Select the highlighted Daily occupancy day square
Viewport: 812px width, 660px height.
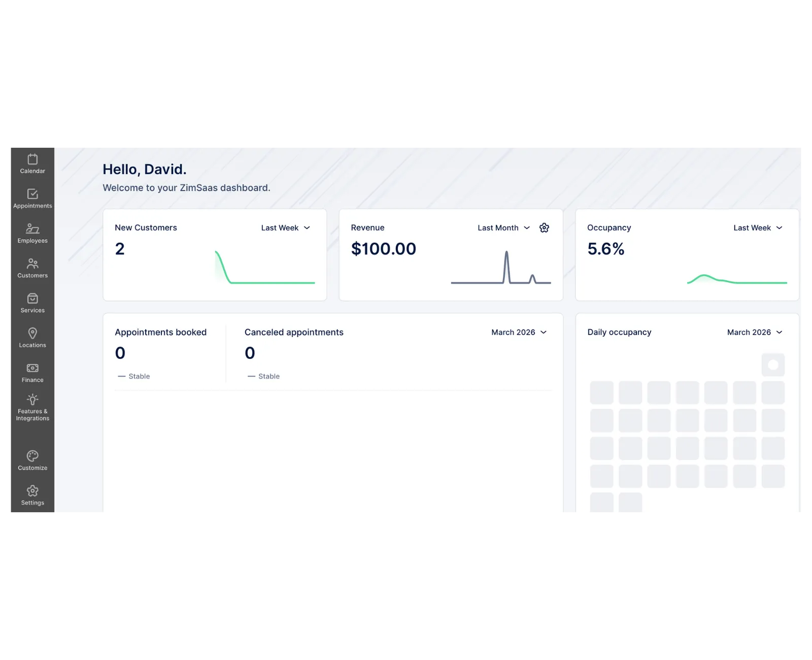coord(773,365)
